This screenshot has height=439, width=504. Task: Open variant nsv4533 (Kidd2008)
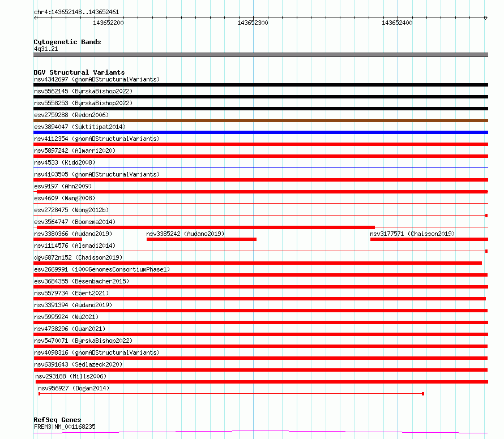click(65, 162)
